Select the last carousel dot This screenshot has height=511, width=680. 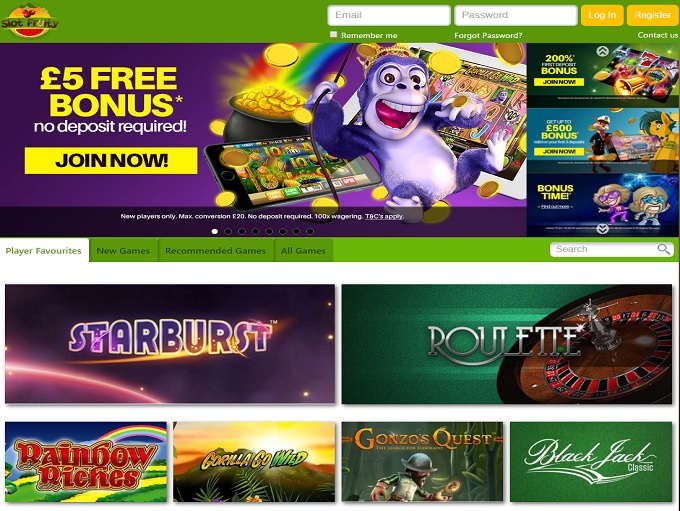click(x=310, y=231)
